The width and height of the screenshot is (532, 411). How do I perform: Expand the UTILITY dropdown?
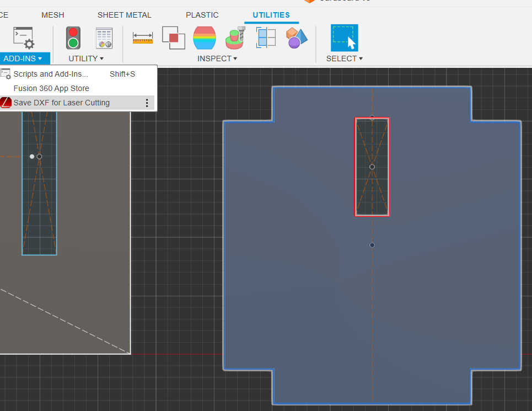click(86, 58)
